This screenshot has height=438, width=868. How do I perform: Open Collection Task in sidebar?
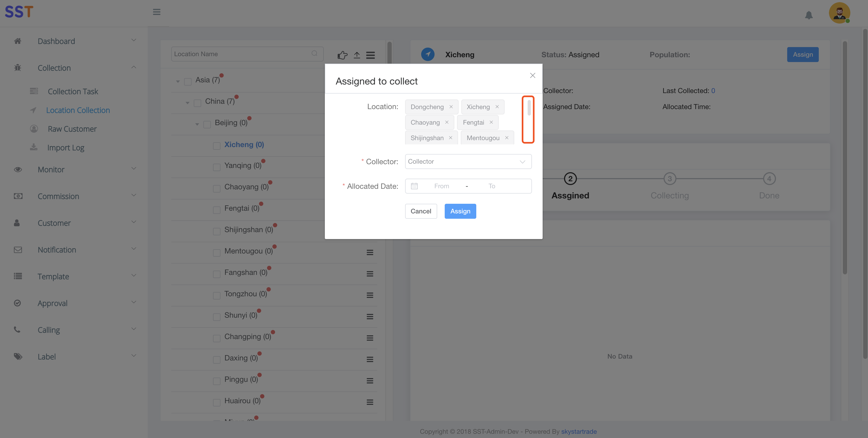(73, 91)
